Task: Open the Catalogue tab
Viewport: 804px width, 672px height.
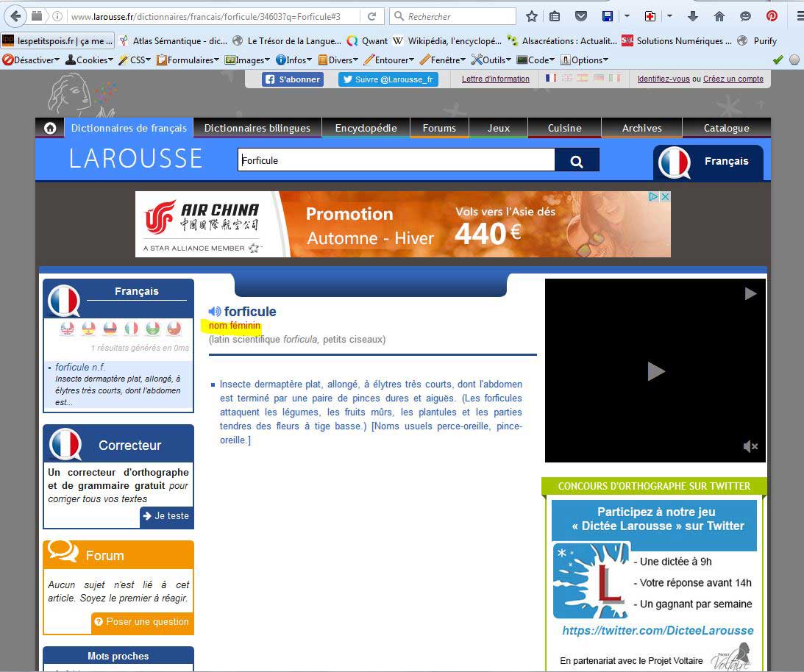Action: click(727, 128)
